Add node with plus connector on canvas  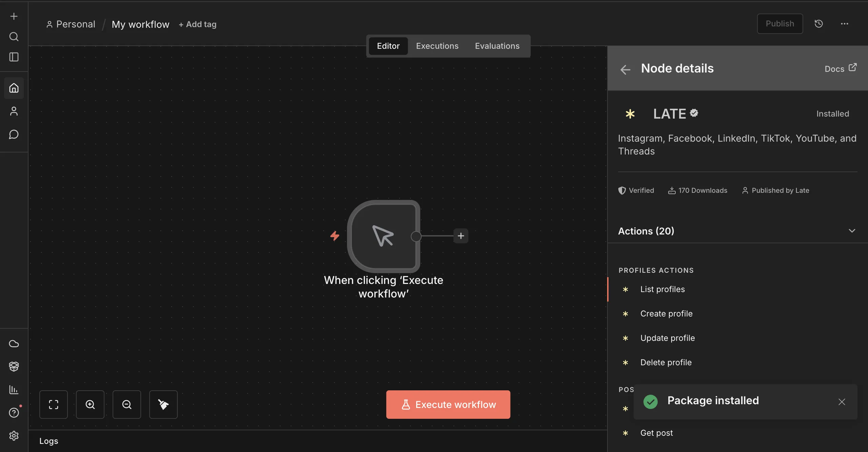click(461, 236)
